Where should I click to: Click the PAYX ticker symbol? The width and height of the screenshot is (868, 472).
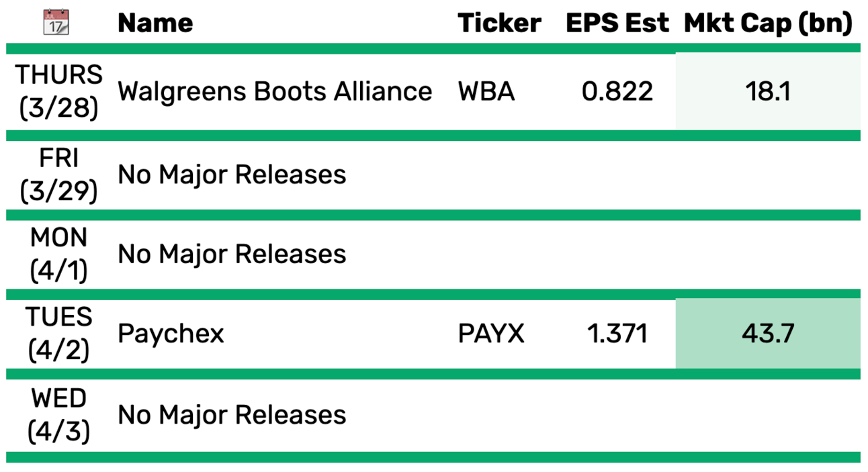pyautogui.click(x=491, y=334)
